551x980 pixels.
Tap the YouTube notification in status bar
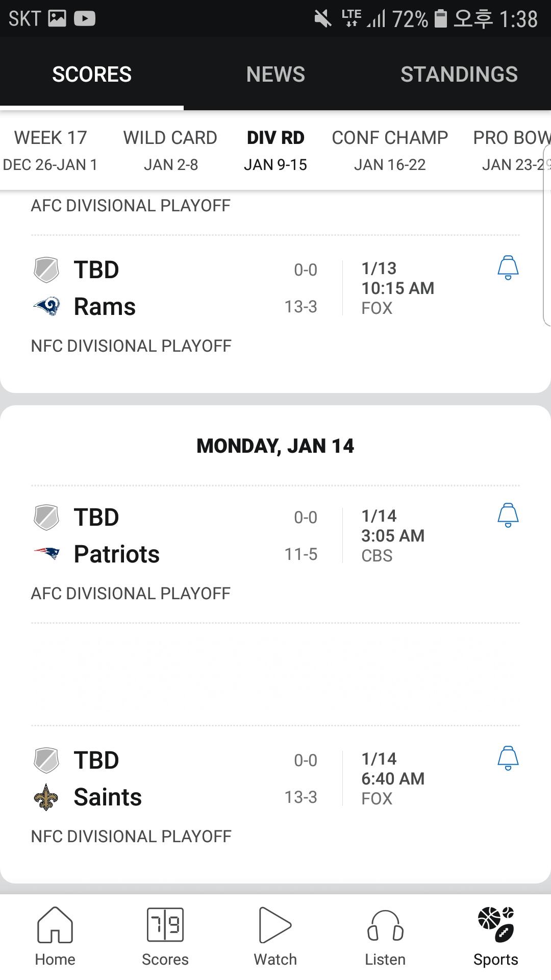[x=85, y=19]
